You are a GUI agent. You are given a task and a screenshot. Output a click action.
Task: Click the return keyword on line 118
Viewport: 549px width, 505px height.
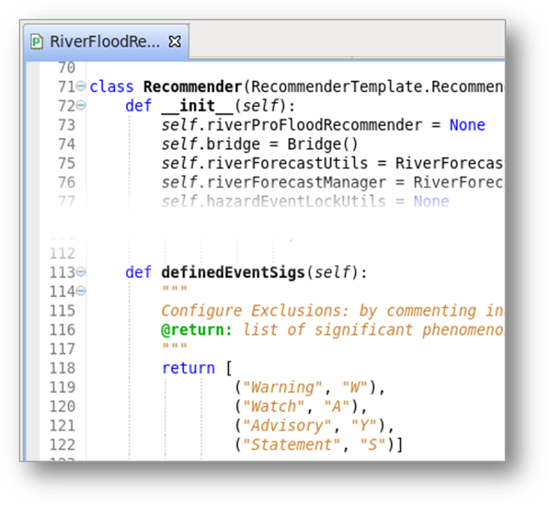click(188, 368)
